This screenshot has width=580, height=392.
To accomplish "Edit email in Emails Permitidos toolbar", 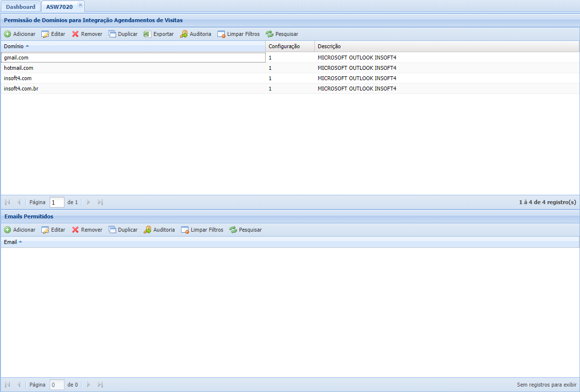I will pos(53,230).
